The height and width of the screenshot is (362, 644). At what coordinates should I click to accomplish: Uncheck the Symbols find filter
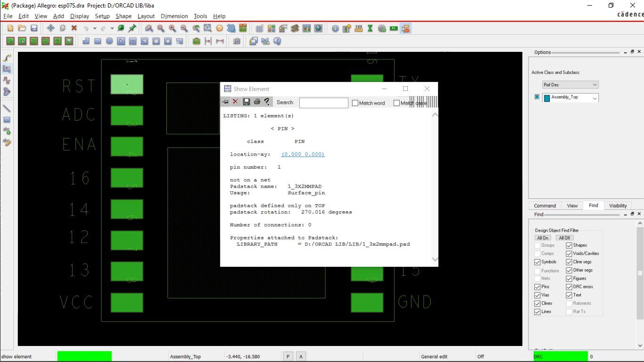(x=537, y=262)
